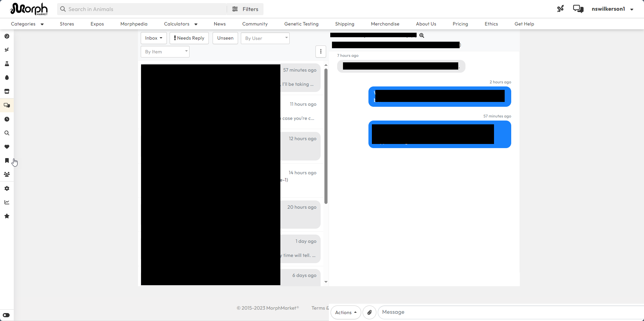644x321 pixels.
Task: Open the Pricing page
Action: [x=460, y=24]
